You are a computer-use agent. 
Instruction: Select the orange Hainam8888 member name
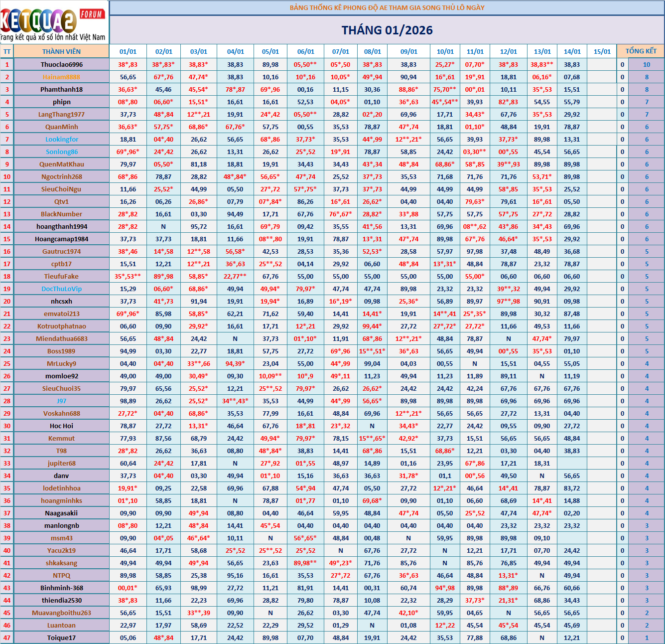tap(61, 77)
